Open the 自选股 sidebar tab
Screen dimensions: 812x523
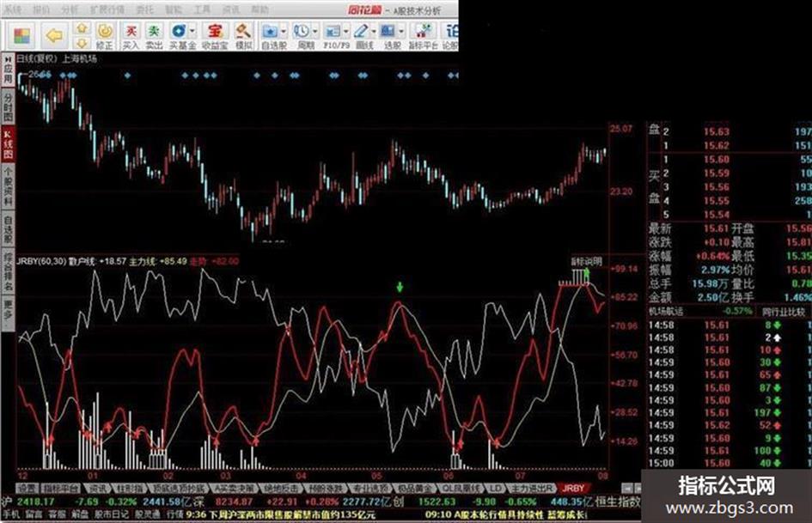pyautogui.click(x=8, y=229)
